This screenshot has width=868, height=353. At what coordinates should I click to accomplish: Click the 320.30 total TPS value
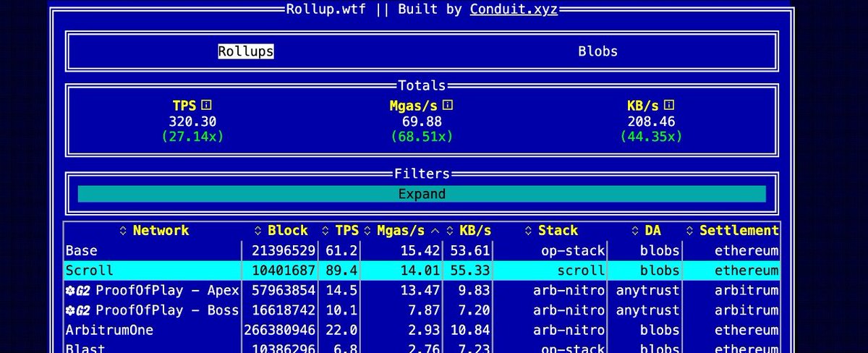[192, 122]
